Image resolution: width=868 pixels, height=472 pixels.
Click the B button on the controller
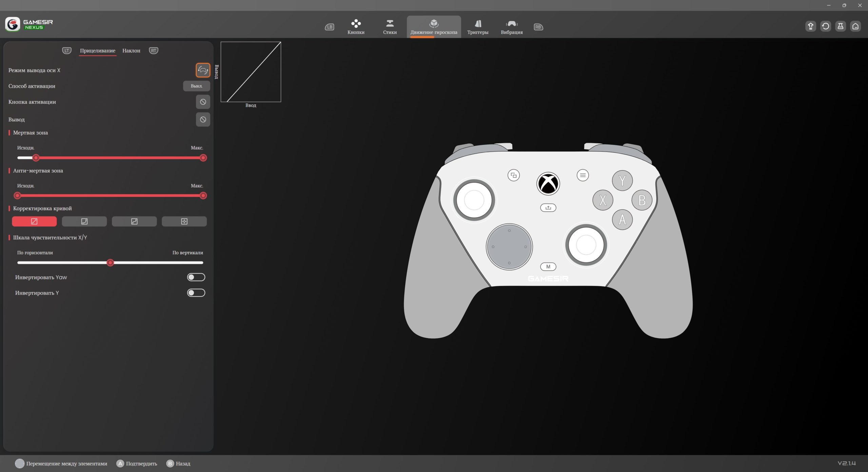[x=642, y=200]
